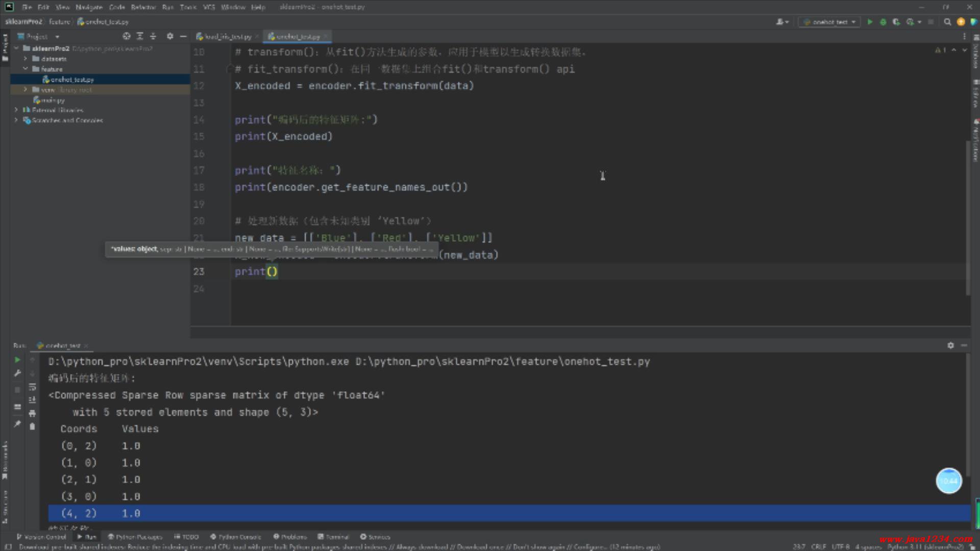Run onehot_test with the green toolbar play button
980x551 pixels.
870,22
